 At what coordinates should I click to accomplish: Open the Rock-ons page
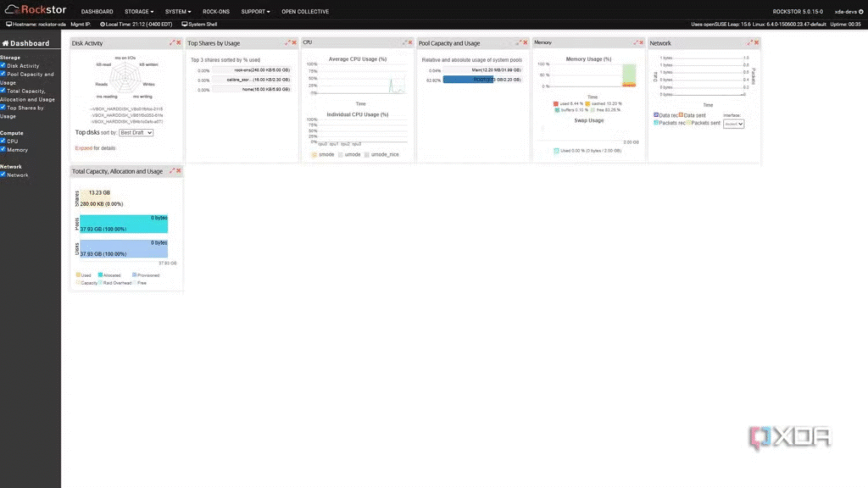pyautogui.click(x=216, y=12)
